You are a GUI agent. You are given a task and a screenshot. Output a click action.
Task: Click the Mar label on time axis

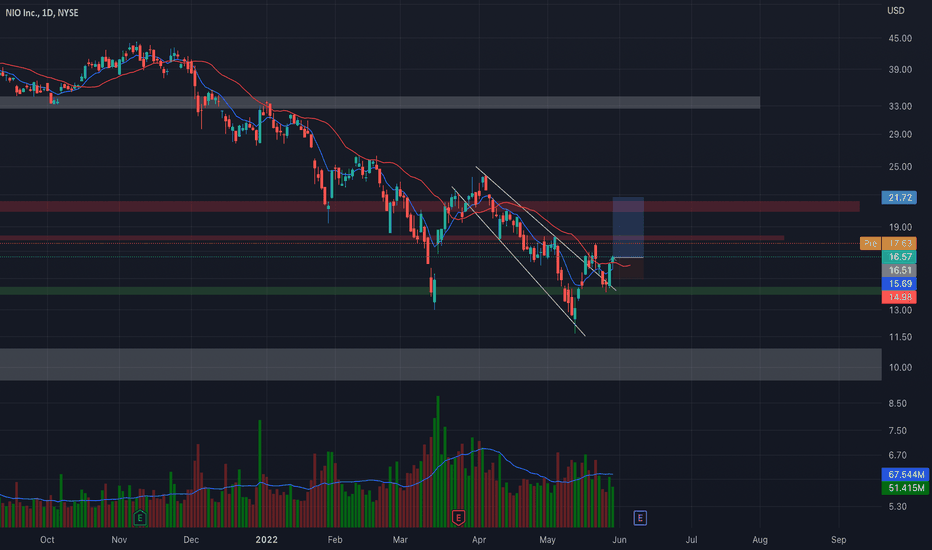coord(400,540)
